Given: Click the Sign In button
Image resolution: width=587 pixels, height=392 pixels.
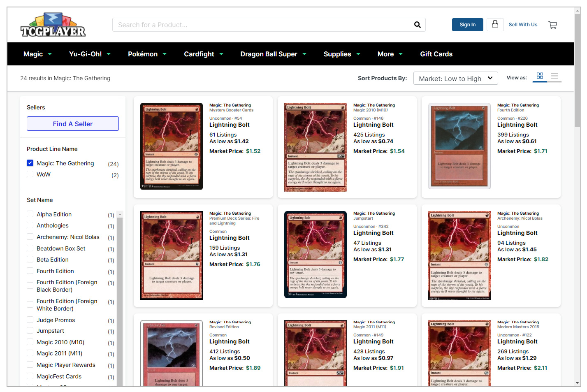Looking at the screenshot, I should click(x=468, y=25).
